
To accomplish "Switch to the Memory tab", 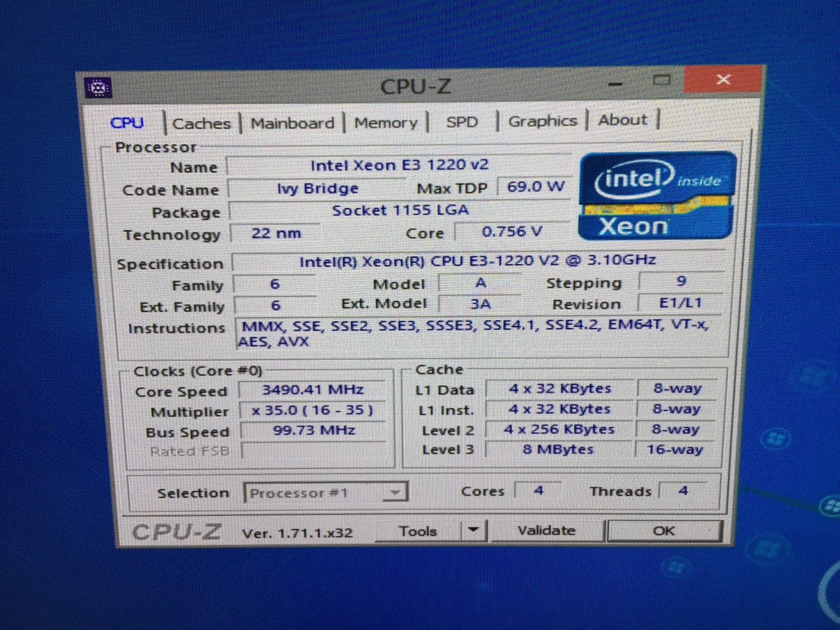I will point(386,122).
